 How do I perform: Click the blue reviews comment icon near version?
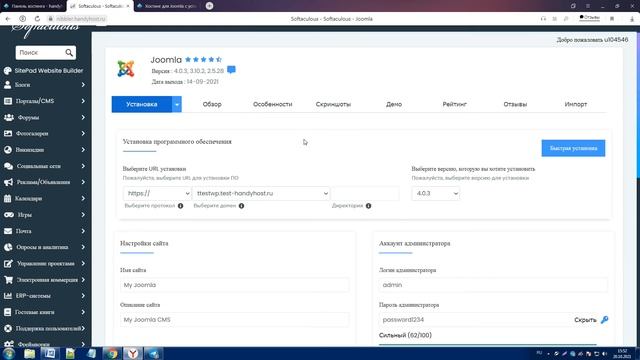[231, 70]
